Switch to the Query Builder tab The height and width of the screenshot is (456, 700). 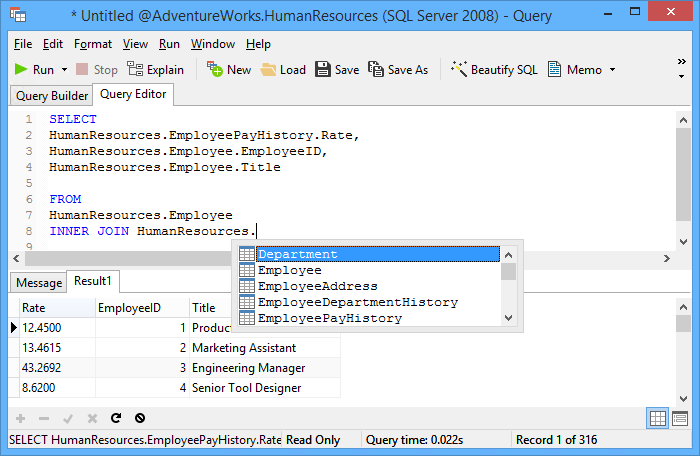(52, 96)
